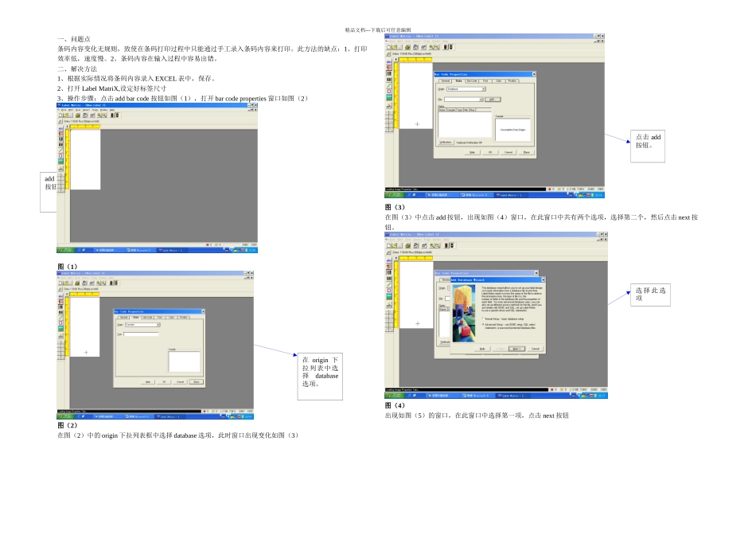Click the Add button in figure 3 dialog
Screen dimensions: 756x535
tap(493, 100)
